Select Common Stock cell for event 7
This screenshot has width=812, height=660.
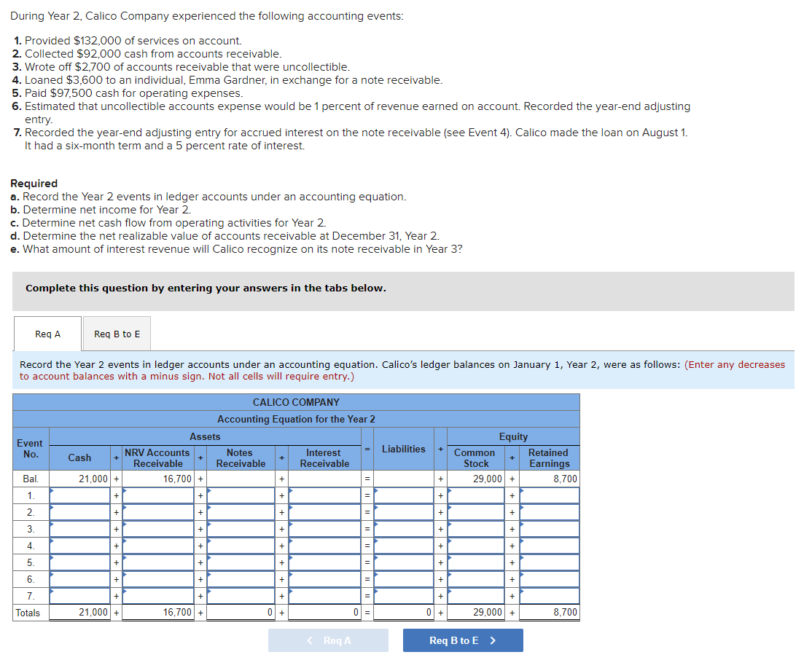[x=476, y=596]
